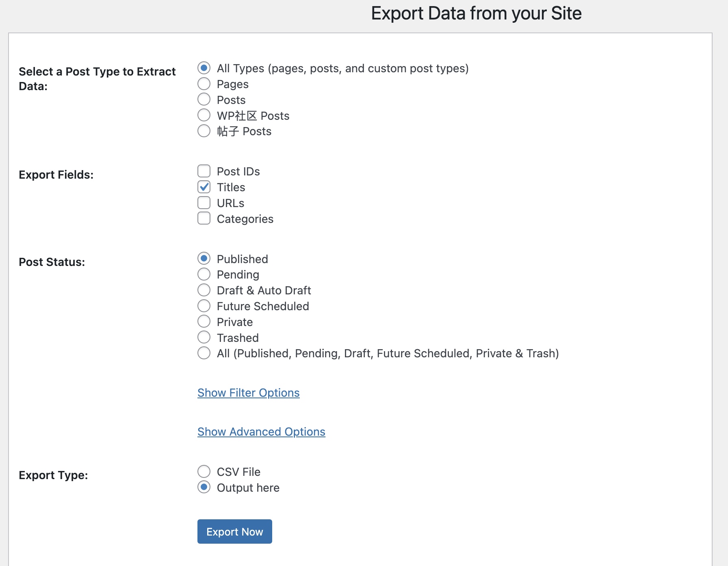Image resolution: width=728 pixels, height=566 pixels.
Task: Select the 帖子 Posts radio option
Action: click(x=204, y=131)
